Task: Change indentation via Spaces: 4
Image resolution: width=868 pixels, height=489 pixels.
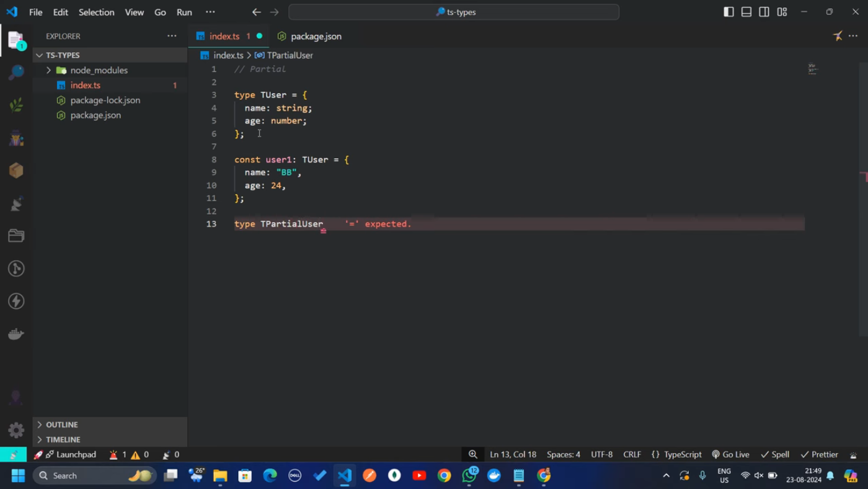Action: 564,455
